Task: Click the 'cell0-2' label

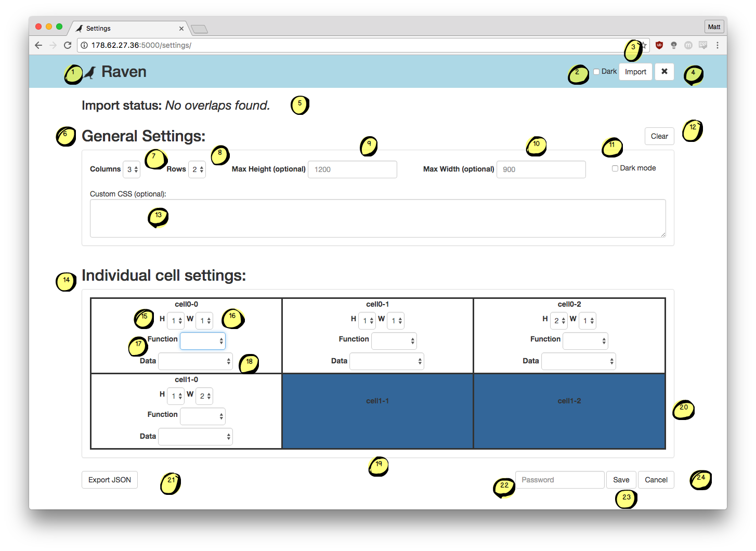Action: (x=569, y=305)
